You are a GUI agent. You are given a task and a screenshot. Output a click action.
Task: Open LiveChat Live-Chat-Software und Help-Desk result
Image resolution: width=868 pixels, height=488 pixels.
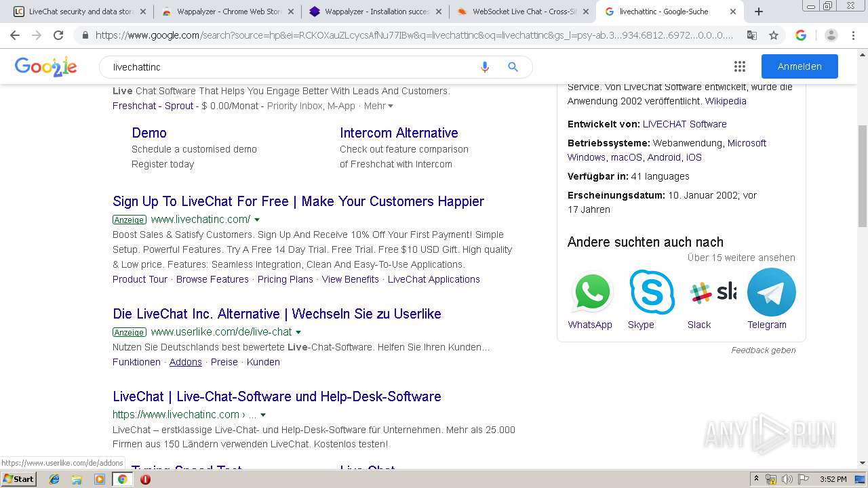pos(277,396)
